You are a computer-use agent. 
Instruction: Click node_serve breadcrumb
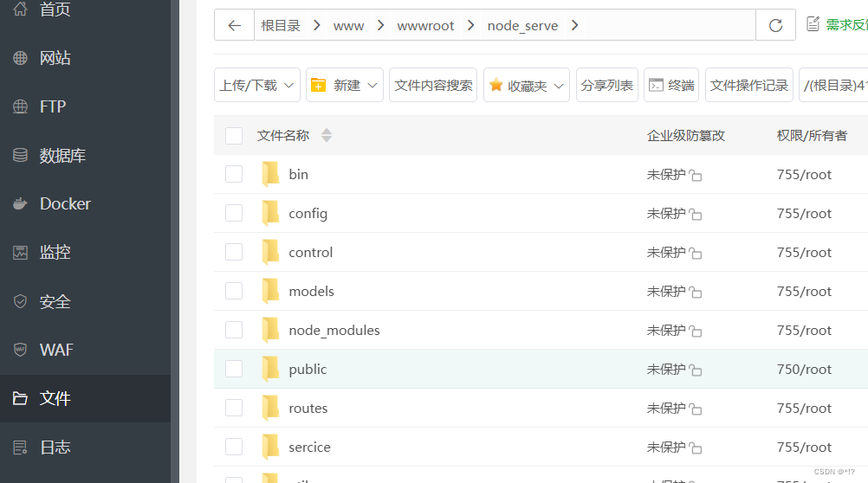coord(522,26)
